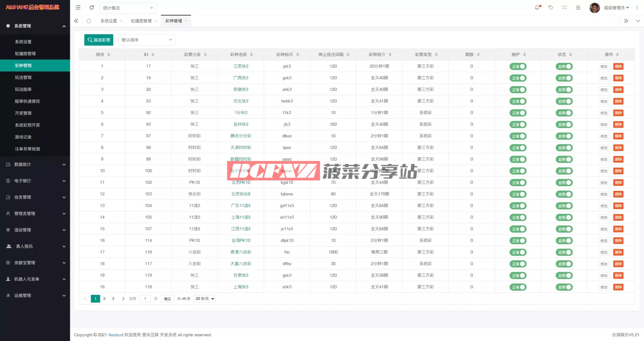Open the 默认排序 sort dropdown
This screenshot has height=341, width=644.
click(147, 40)
